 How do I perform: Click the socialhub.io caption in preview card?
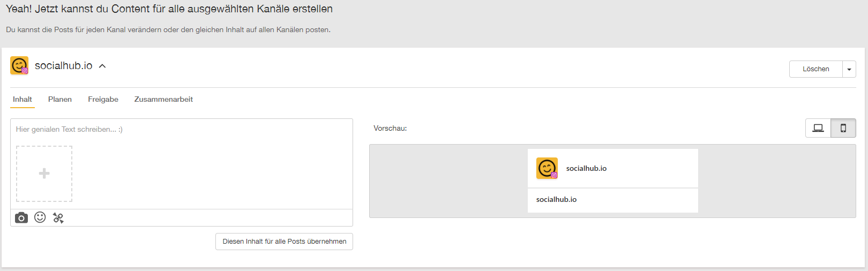click(556, 200)
